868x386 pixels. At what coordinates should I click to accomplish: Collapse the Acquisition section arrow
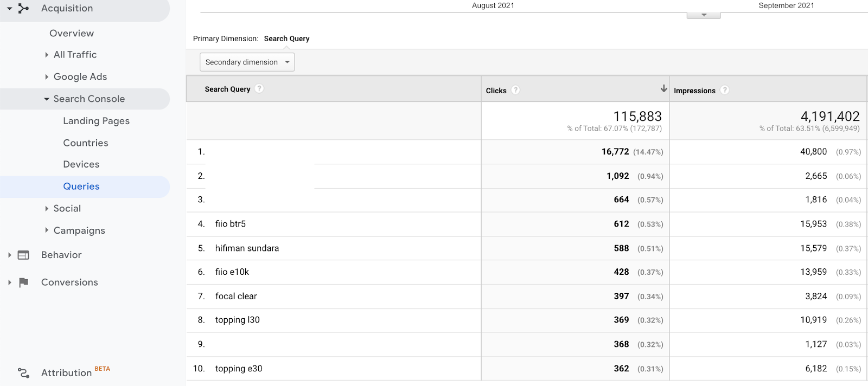click(9, 9)
